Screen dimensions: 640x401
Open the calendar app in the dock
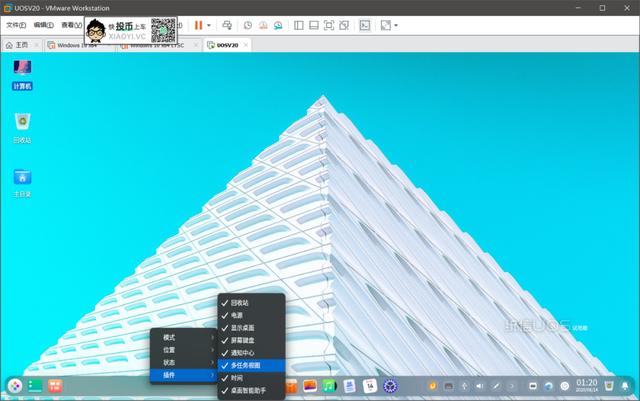(369, 386)
